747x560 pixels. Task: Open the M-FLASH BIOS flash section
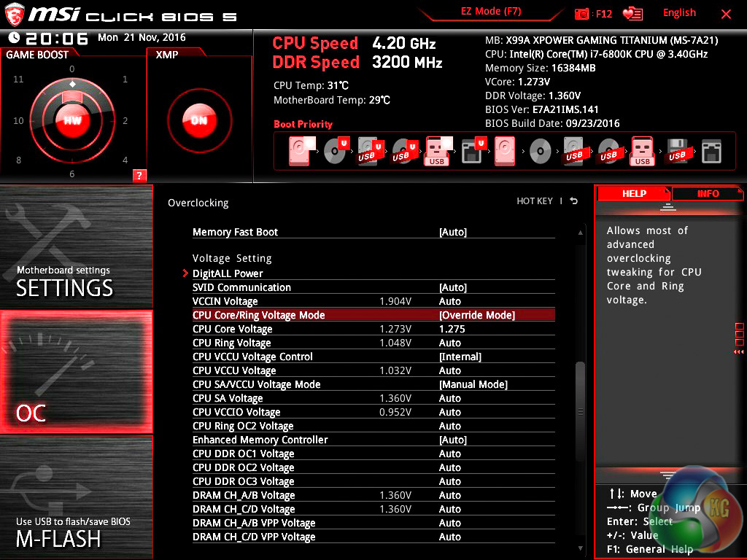pos(76,497)
